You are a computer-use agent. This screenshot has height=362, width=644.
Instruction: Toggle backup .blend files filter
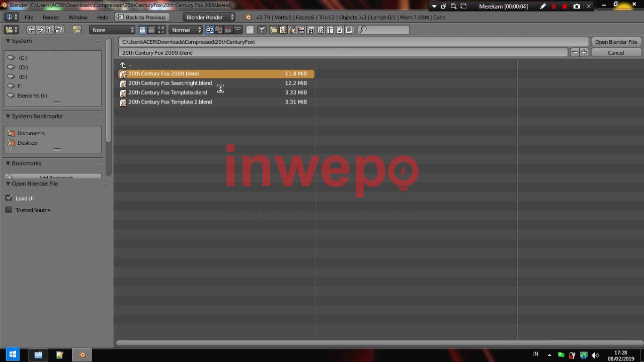(292, 30)
